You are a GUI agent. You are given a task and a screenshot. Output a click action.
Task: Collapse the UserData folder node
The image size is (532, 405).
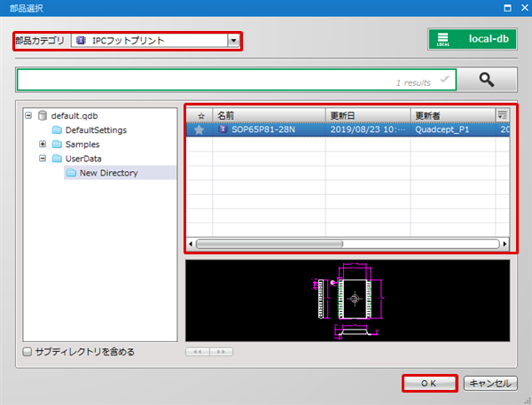pyautogui.click(x=43, y=159)
